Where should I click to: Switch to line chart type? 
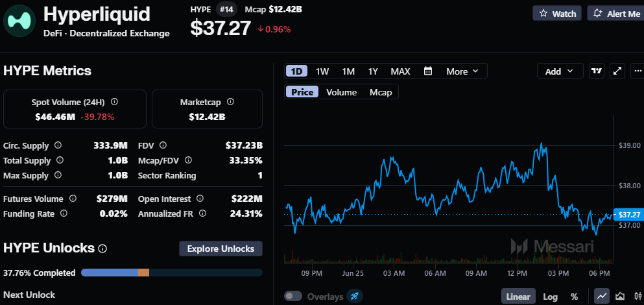click(602, 296)
